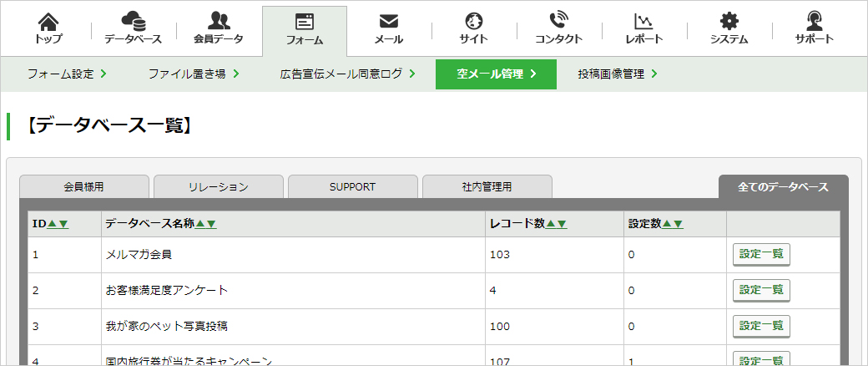868x366 pixels.
Task: Switch to the SUPPORT tab
Action: pyautogui.click(x=352, y=187)
